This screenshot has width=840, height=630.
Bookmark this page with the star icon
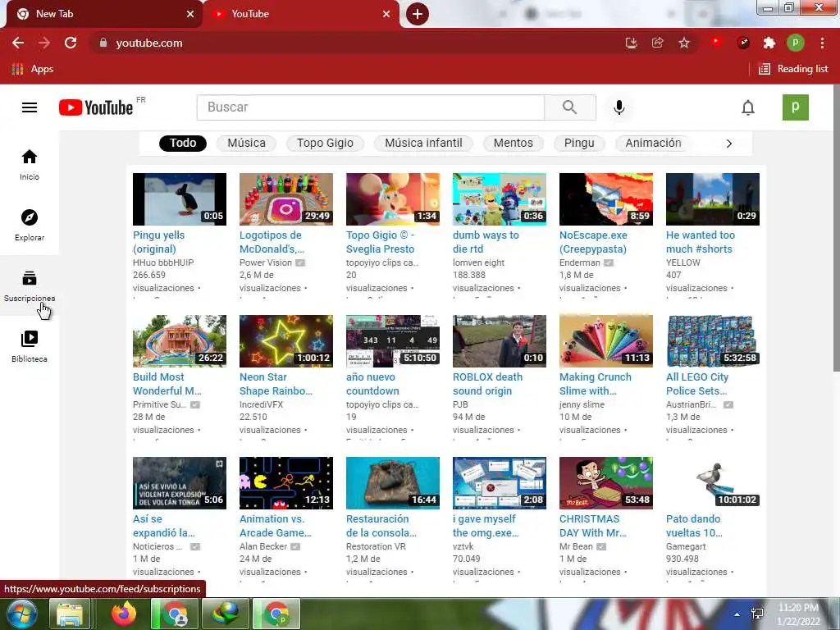coord(684,43)
